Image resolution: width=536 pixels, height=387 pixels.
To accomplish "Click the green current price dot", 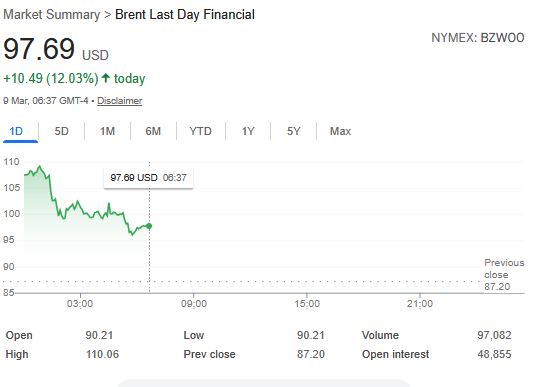I will point(149,226).
